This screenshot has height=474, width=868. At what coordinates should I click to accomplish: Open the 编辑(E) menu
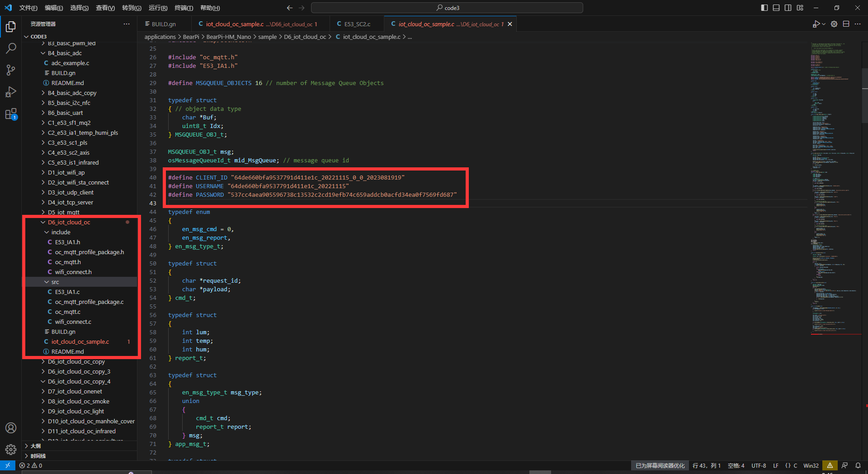tap(54, 8)
